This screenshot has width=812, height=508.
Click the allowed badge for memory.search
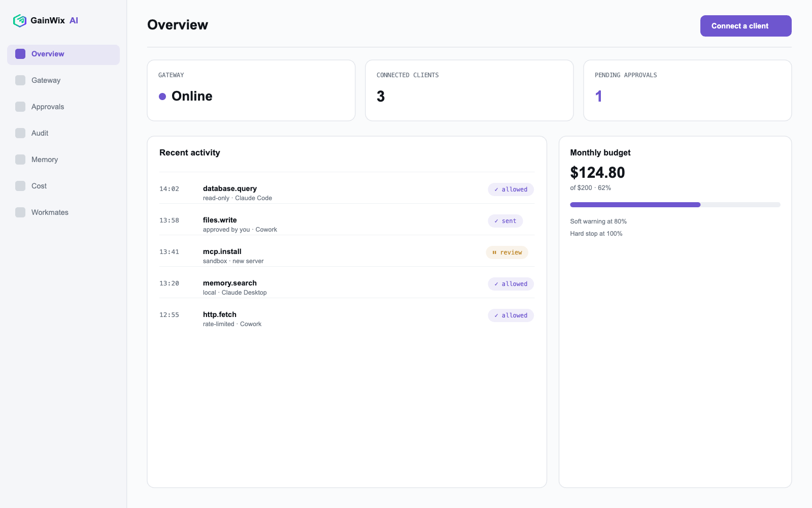(511, 284)
